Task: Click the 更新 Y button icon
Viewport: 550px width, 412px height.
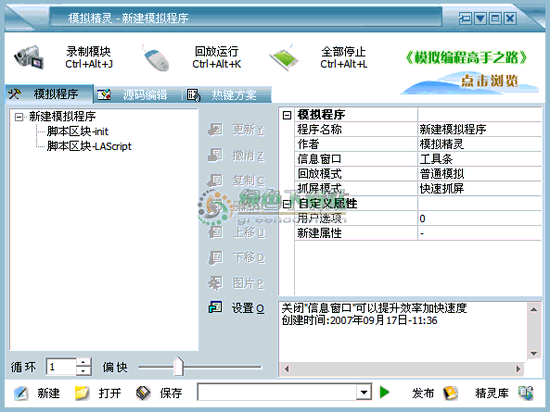Action: pyautogui.click(x=215, y=129)
